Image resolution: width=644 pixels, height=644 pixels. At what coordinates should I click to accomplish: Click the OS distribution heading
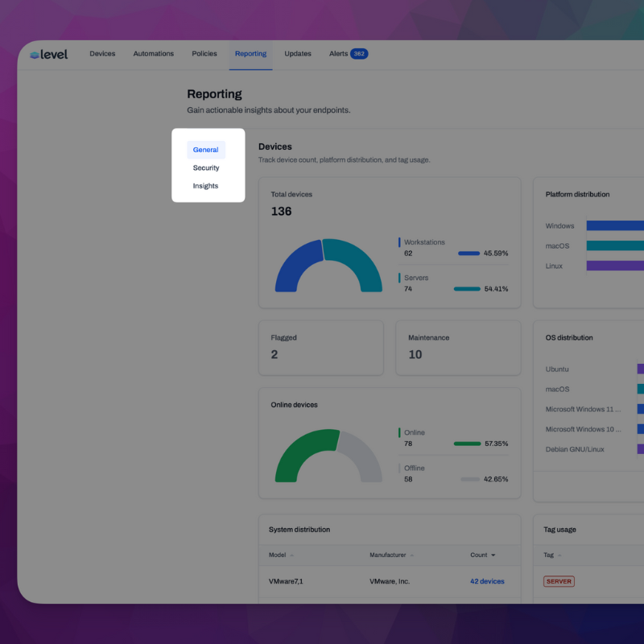tap(569, 337)
